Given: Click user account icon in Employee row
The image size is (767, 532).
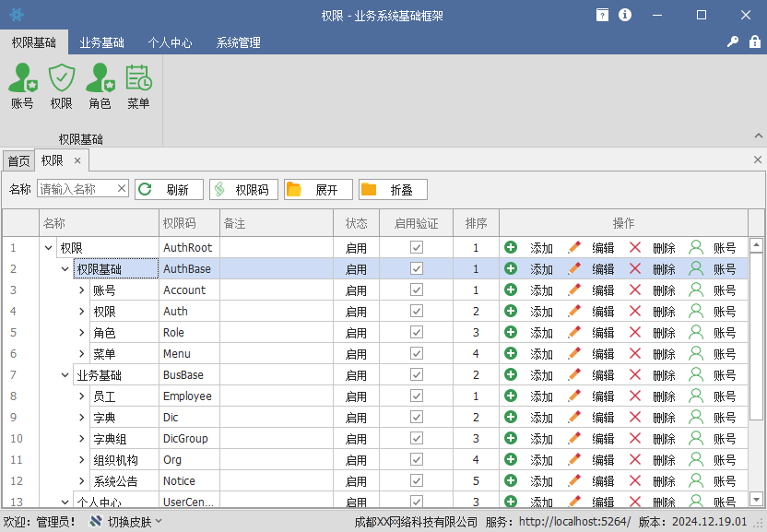Looking at the screenshot, I should tap(696, 396).
